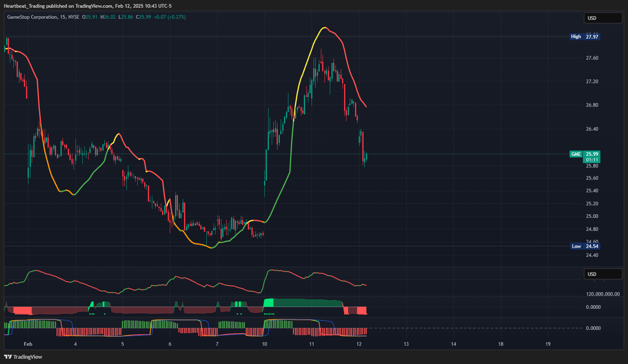
Task: Click the 26.40 price axis label
Action: (x=592, y=129)
